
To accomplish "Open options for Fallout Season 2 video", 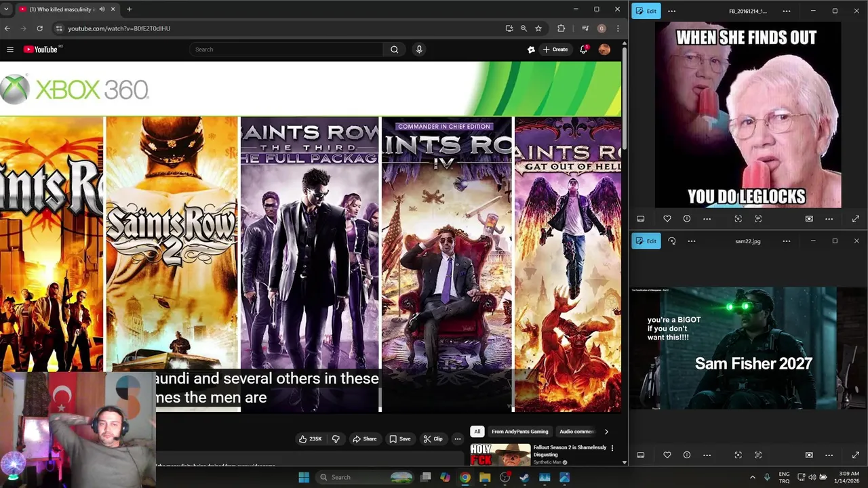I will coord(612,448).
